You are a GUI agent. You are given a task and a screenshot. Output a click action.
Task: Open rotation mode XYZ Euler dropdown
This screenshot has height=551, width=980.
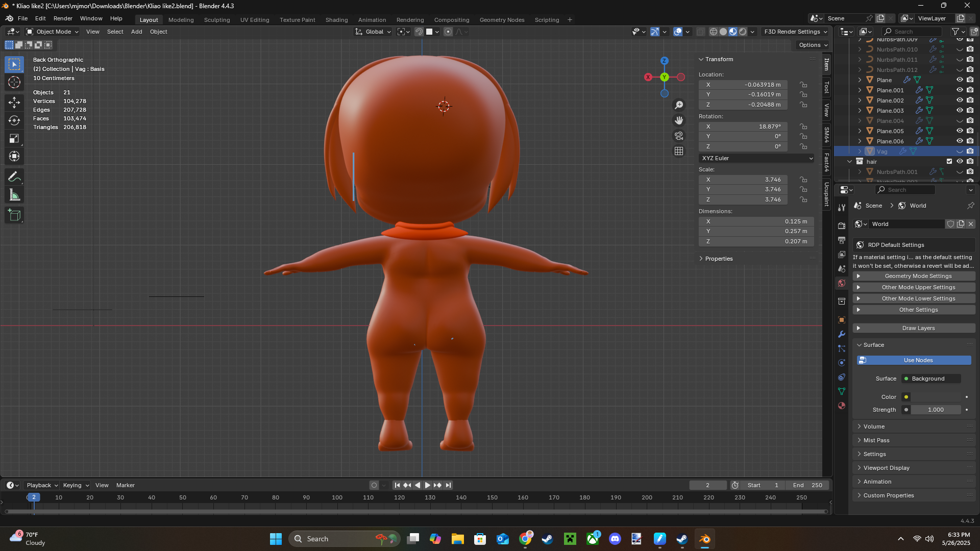coord(756,158)
